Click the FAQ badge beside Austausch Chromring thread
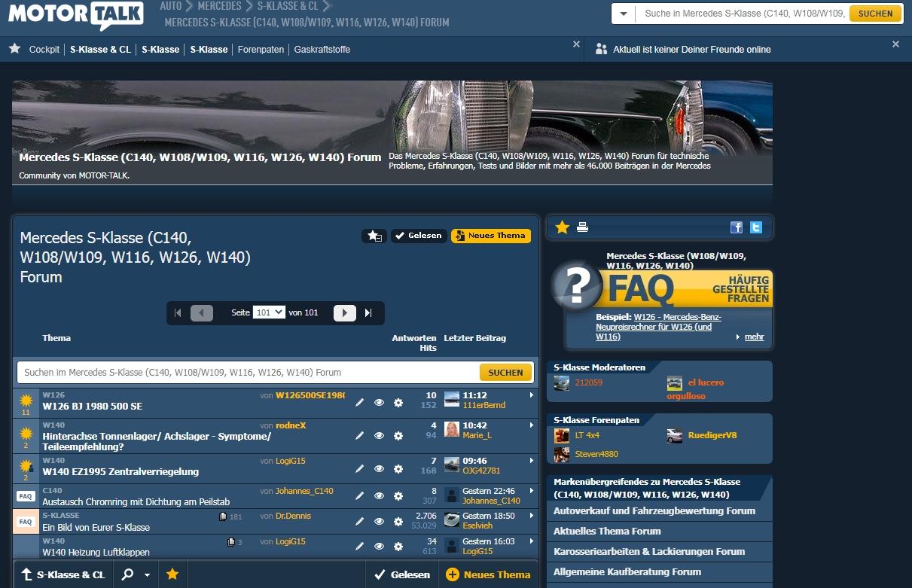This screenshot has height=588, width=912. pyautogui.click(x=26, y=496)
